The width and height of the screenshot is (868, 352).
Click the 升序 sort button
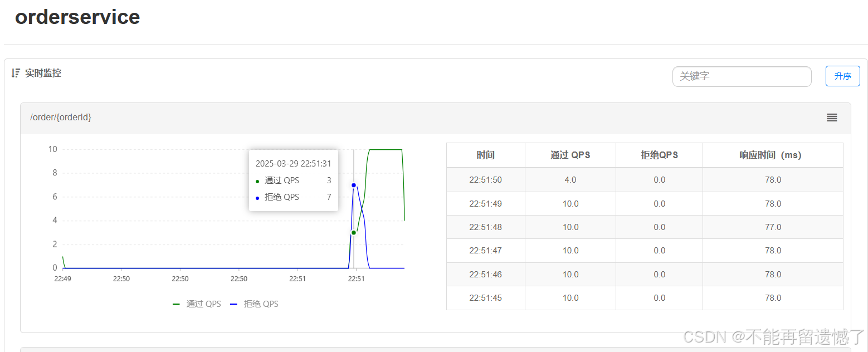click(842, 76)
